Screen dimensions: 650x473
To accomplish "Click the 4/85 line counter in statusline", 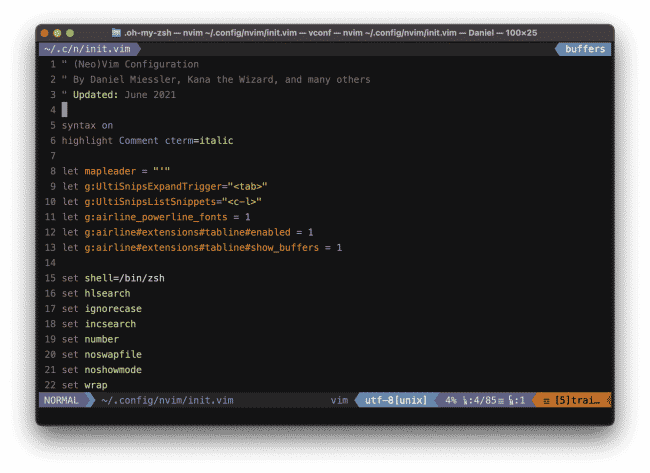I will 483,400.
